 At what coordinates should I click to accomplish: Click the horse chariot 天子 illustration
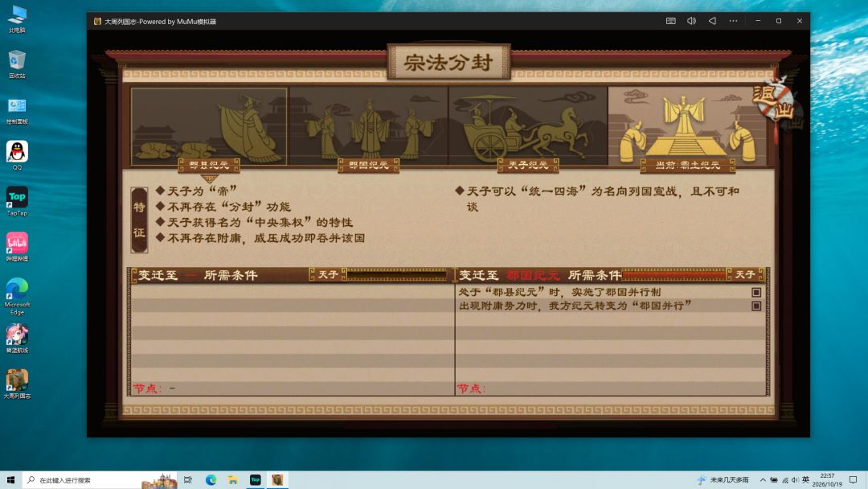(528, 126)
